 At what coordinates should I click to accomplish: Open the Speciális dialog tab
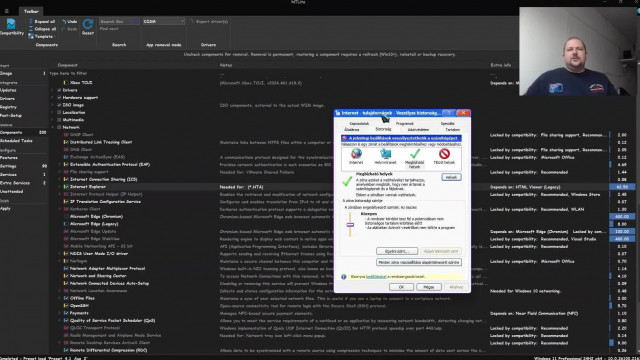click(447, 123)
